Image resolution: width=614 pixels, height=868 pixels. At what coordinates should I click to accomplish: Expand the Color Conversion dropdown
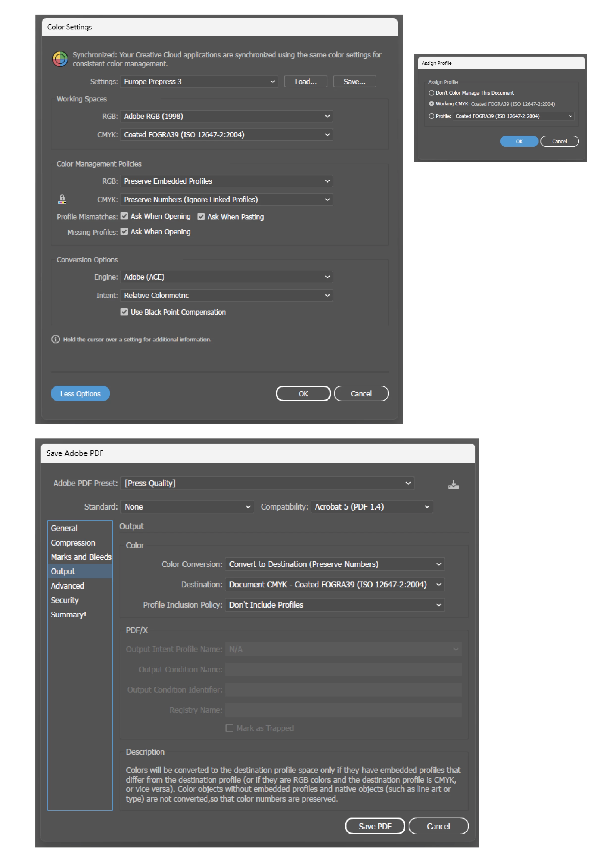334,564
